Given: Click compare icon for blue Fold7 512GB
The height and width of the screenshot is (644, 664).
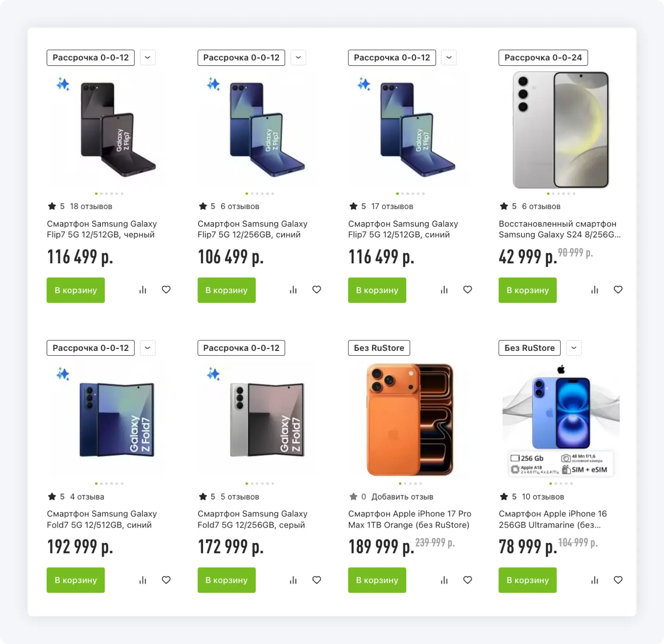Looking at the screenshot, I should [x=143, y=580].
